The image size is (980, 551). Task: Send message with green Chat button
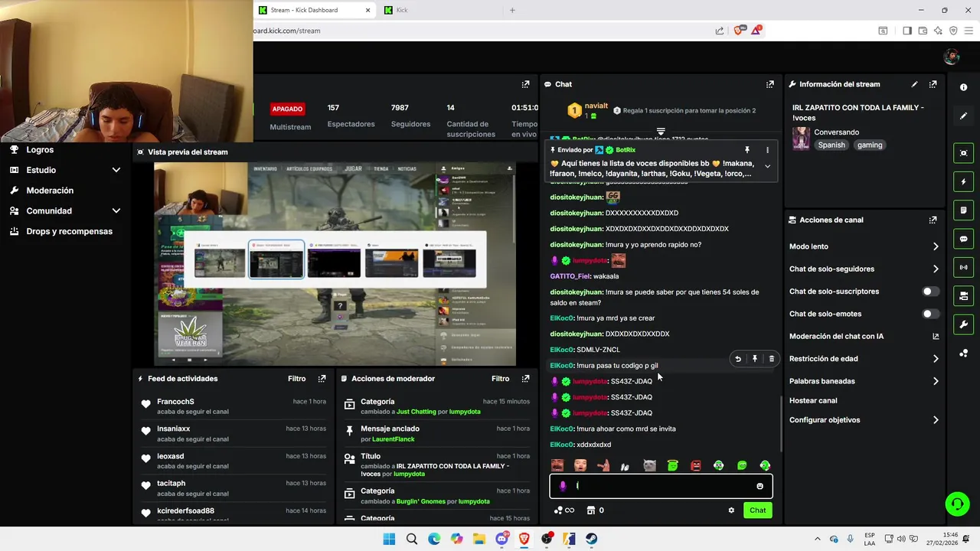[757, 510]
